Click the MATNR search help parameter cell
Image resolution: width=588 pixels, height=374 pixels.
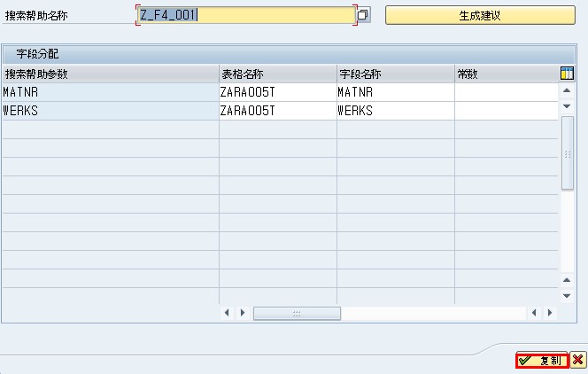pos(110,92)
